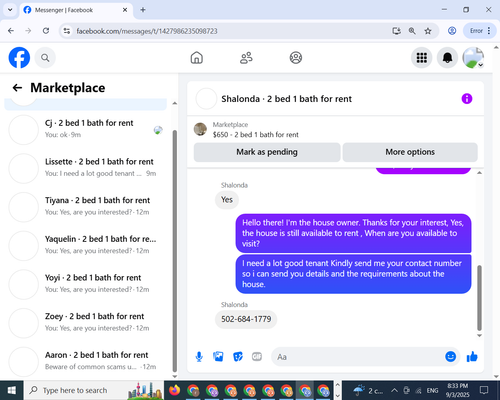500x400 pixels.
Task: Show hidden system tray icons
Action: 394,390
